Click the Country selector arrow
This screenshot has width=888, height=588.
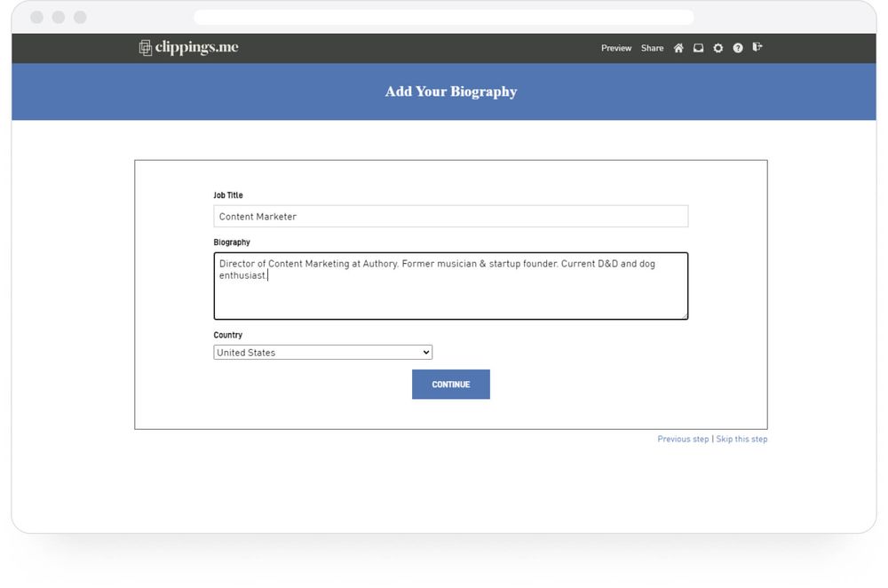[x=424, y=352]
